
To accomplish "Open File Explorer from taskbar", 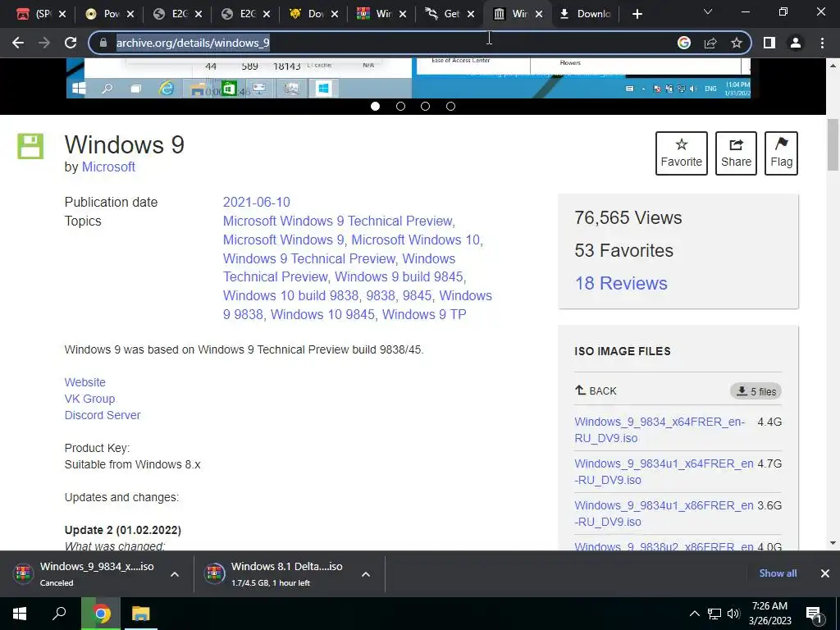I will pos(140,614).
